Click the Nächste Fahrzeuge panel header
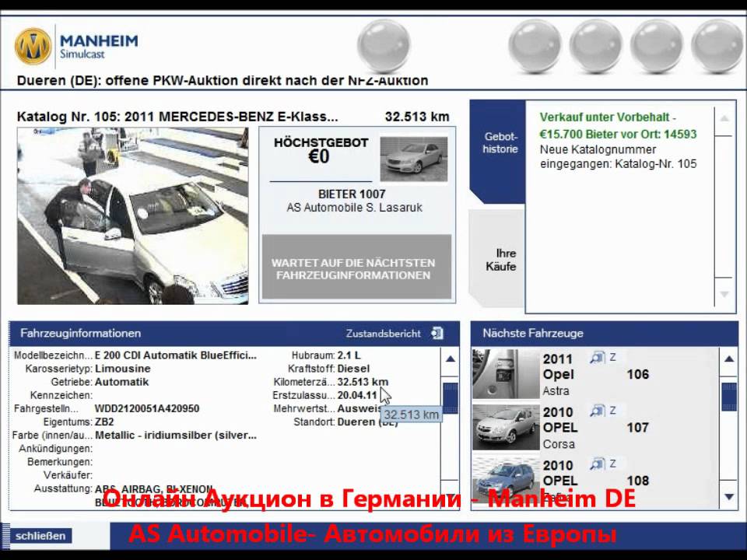 tap(604, 334)
